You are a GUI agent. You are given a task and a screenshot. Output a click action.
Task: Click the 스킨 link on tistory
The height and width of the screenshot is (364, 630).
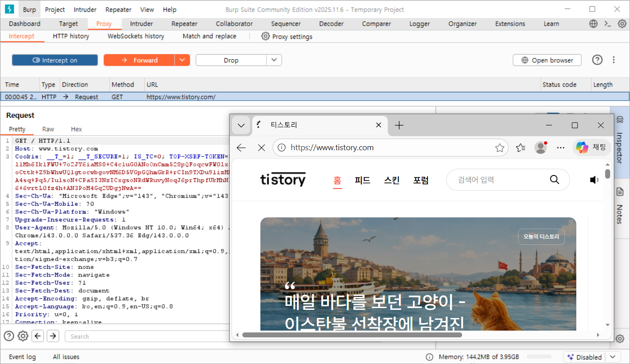[x=392, y=180]
